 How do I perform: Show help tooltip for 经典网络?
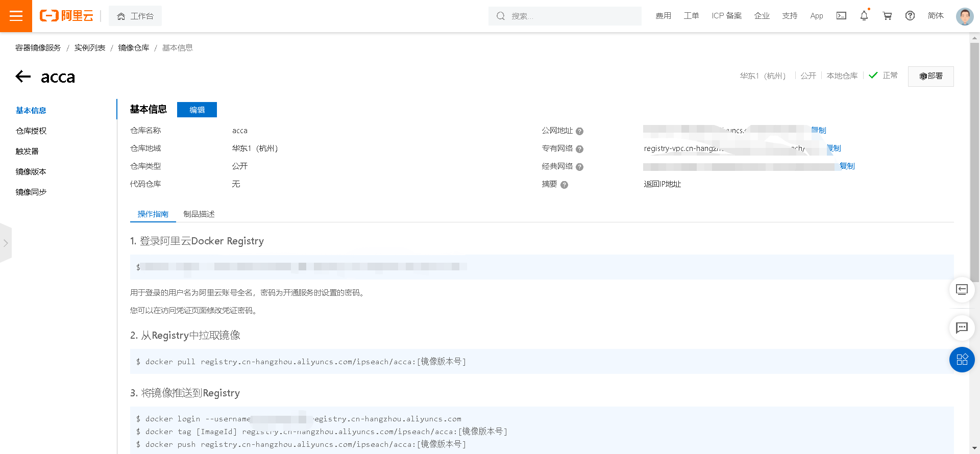pos(579,167)
